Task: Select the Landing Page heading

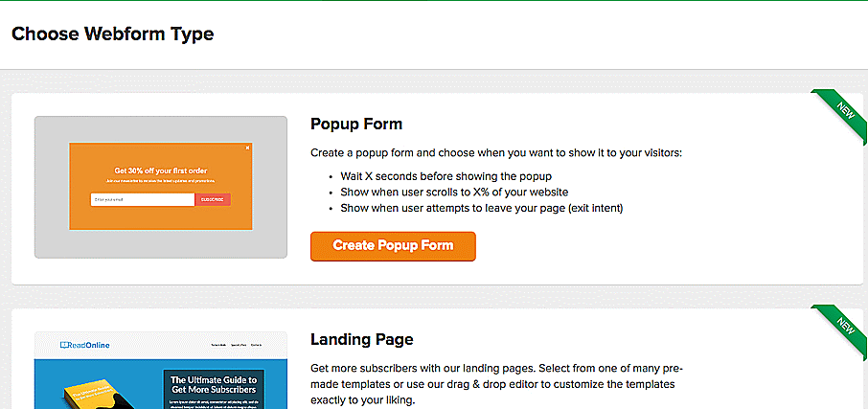Action: click(362, 339)
